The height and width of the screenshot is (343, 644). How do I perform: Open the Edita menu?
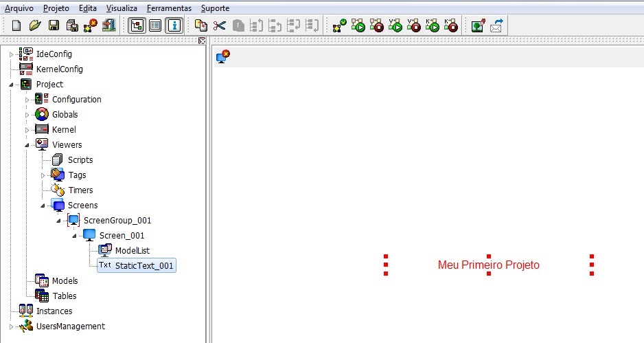88,8
